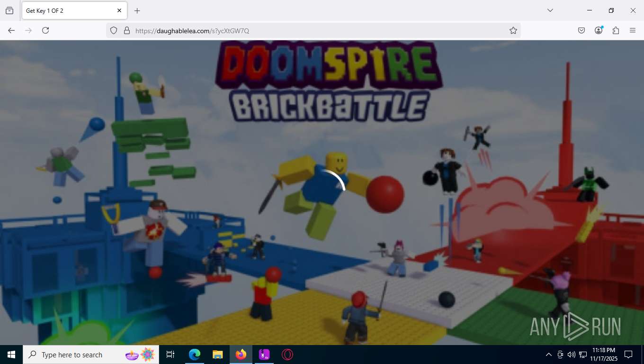The image size is (644, 364).
Task: Open the volume control speaker icon
Action: point(572,355)
